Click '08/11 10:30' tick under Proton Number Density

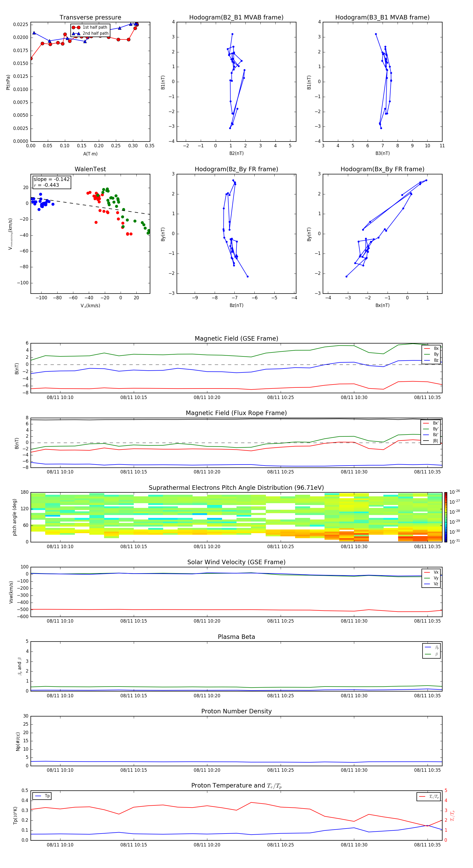pyautogui.click(x=354, y=770)
